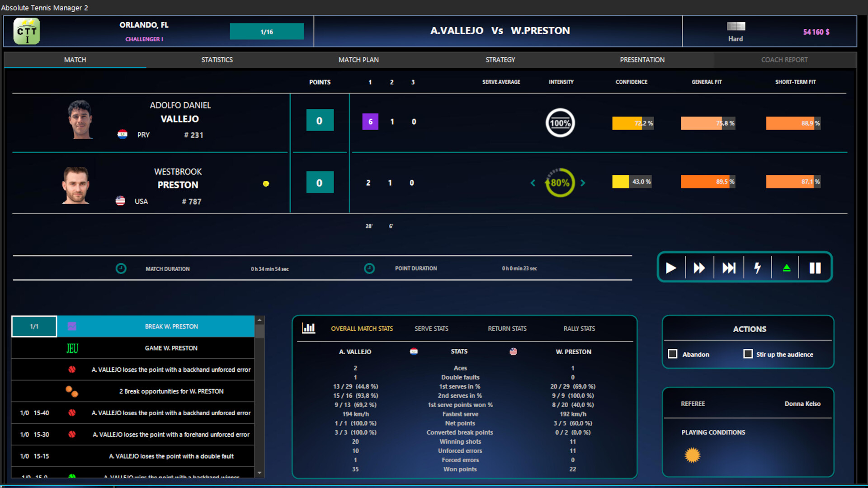Click the right arrow to raise Preston's intensity
The image size is (868, 488).
tap(583, 183)
